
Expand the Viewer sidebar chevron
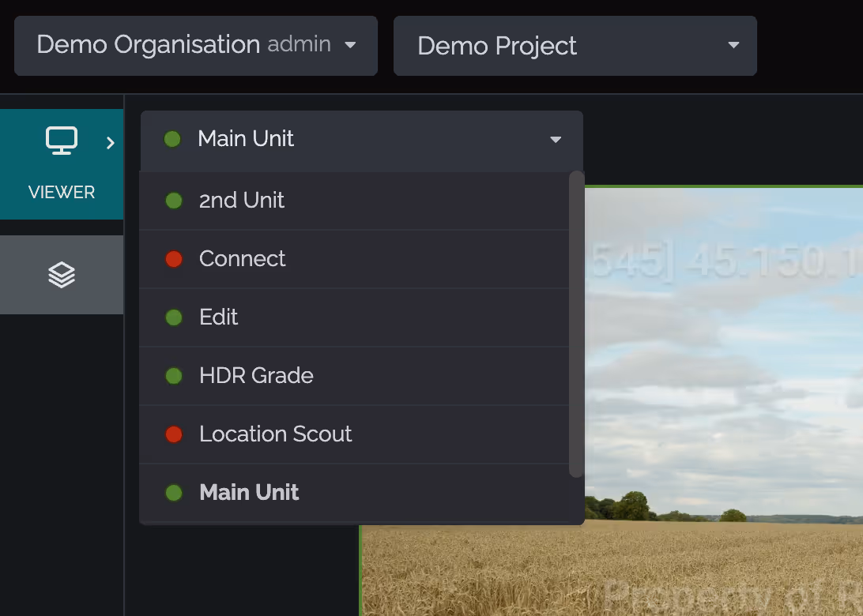pyautogui.click(x=111, y=143)
